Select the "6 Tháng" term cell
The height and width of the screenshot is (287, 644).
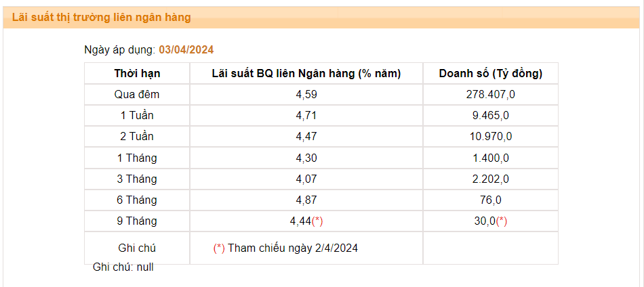tap(137, 200)
